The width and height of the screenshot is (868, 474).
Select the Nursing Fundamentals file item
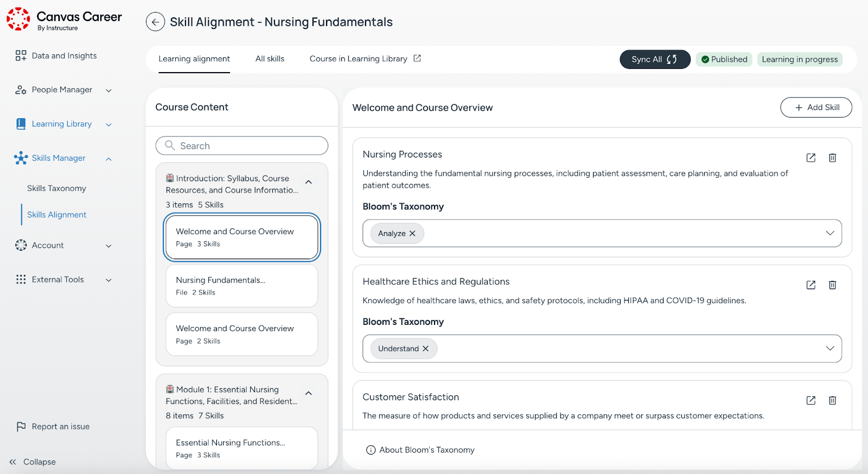(x=241, y=286)
